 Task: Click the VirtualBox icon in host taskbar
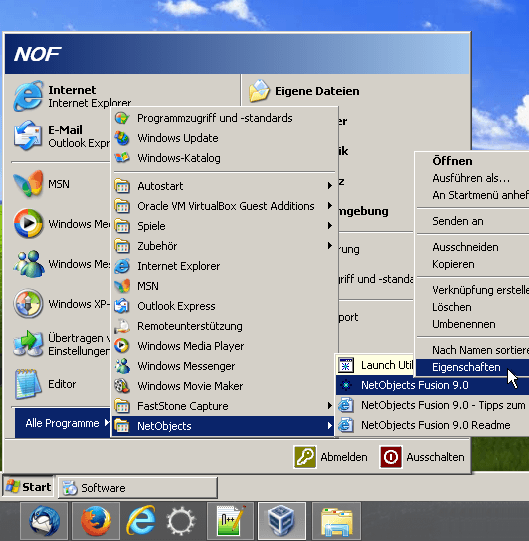coord(282,521)
